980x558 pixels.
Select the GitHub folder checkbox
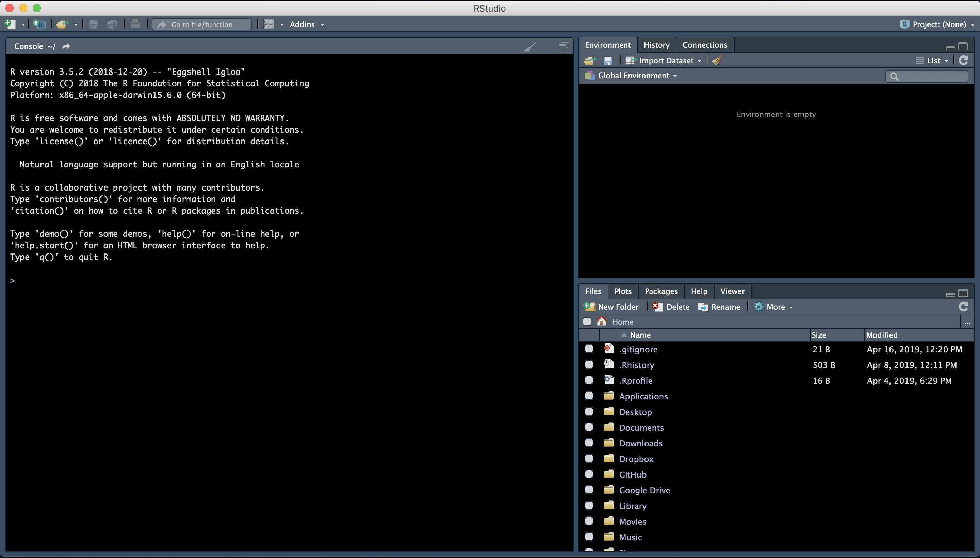[x=589, y=474]
